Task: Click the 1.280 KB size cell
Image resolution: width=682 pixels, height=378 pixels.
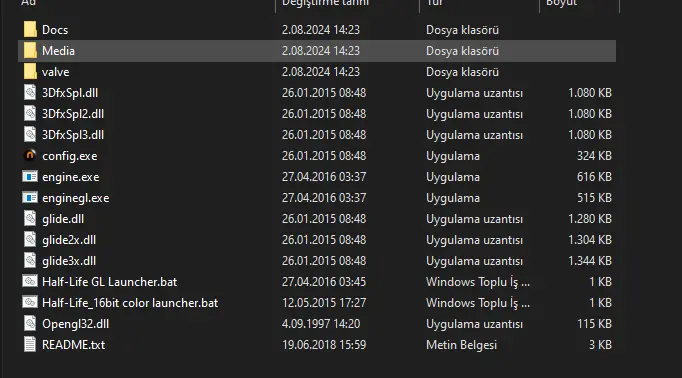Action: click(x=590, y=219)
